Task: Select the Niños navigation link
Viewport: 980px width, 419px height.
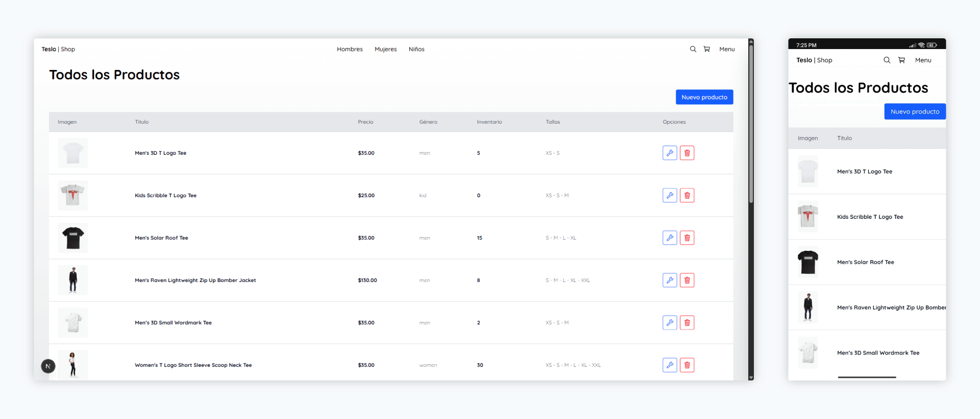Action: pyautogui.click(x=416, y=49)
